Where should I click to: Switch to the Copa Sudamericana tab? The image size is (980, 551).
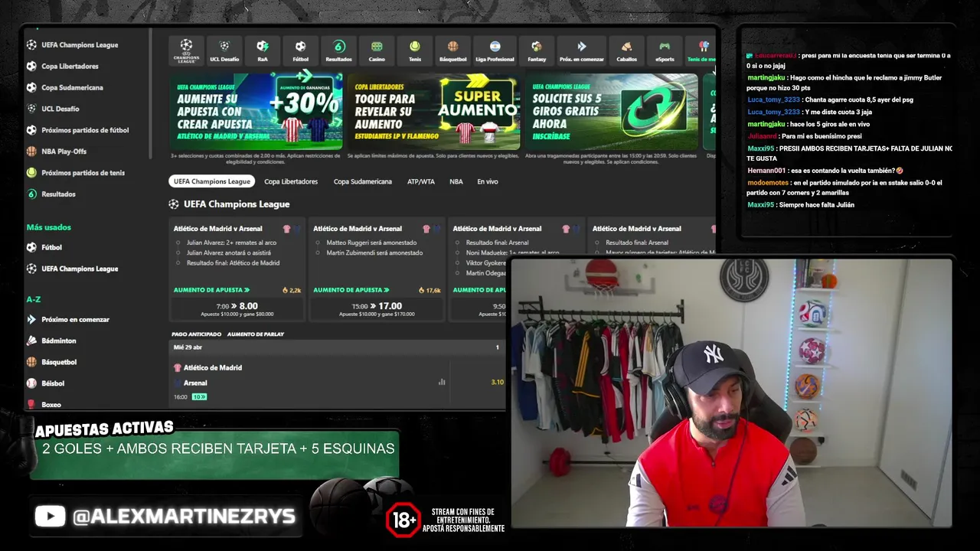point(363,181)
